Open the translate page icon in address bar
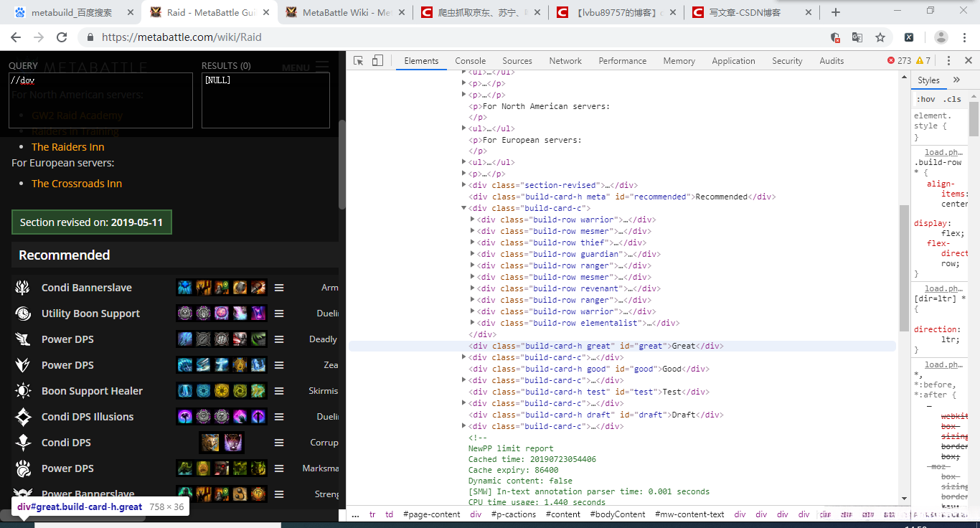The height and width of the screenshot is (528, 980). (x=857, y=37)
